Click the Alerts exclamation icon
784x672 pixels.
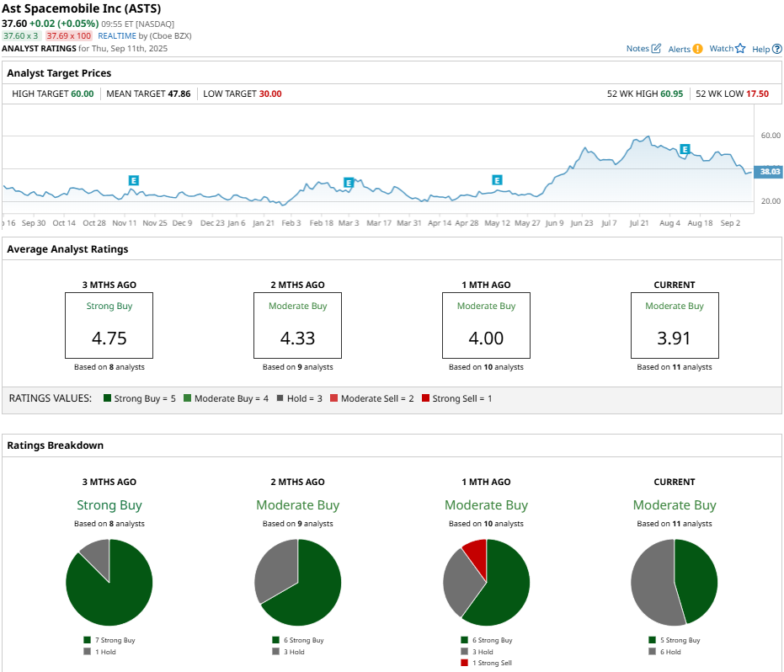pos(697,49)
